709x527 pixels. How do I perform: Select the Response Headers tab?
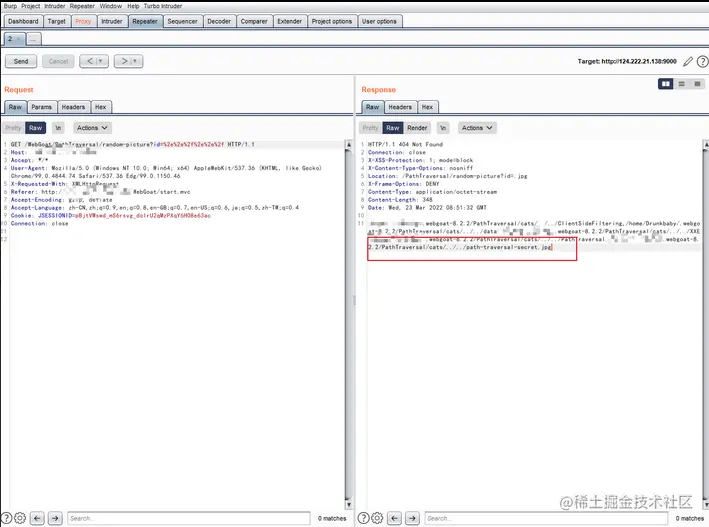[x=400, y=107]
